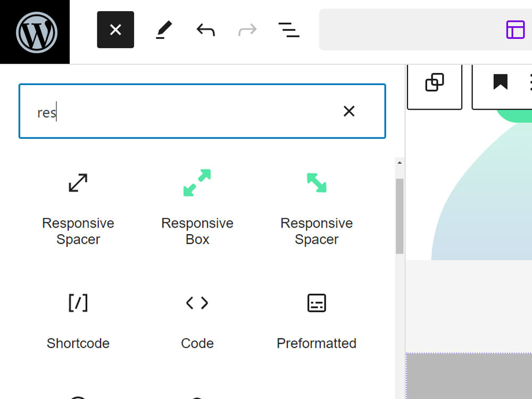Click the Undo arrow in the toolbar
The height and width of the screenshot is (399, 532).
point(205,30)
